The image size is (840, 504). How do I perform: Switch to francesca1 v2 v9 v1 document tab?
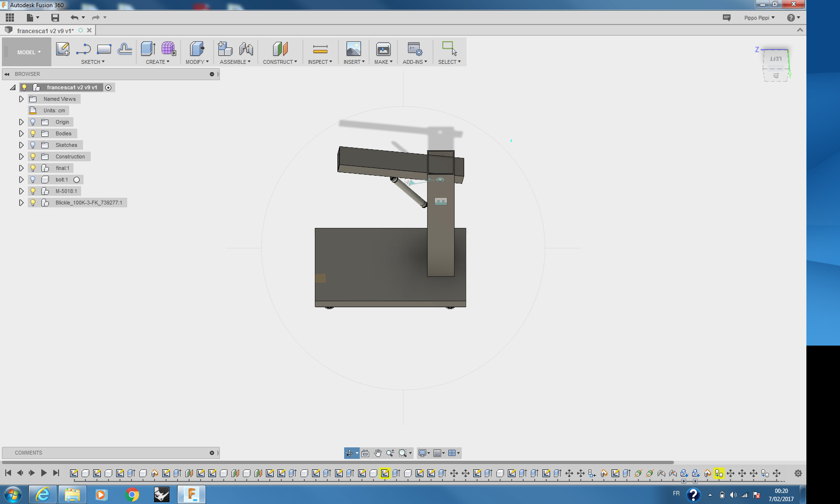[46, 31]
